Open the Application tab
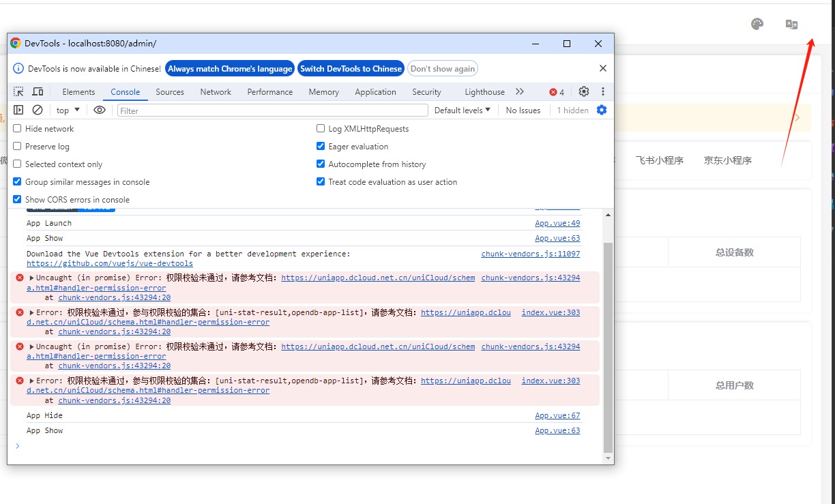This screenshot has width=835, height=504. point(375,92)
